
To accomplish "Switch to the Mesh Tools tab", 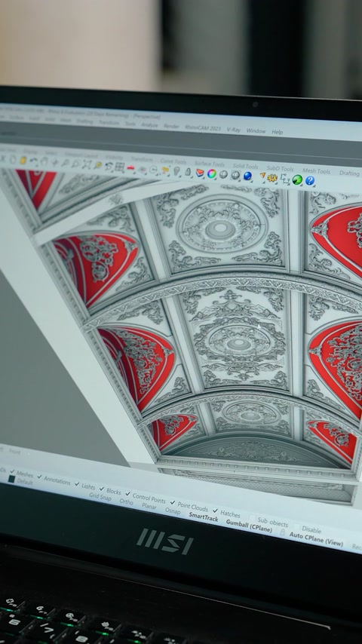I will 317,171.
